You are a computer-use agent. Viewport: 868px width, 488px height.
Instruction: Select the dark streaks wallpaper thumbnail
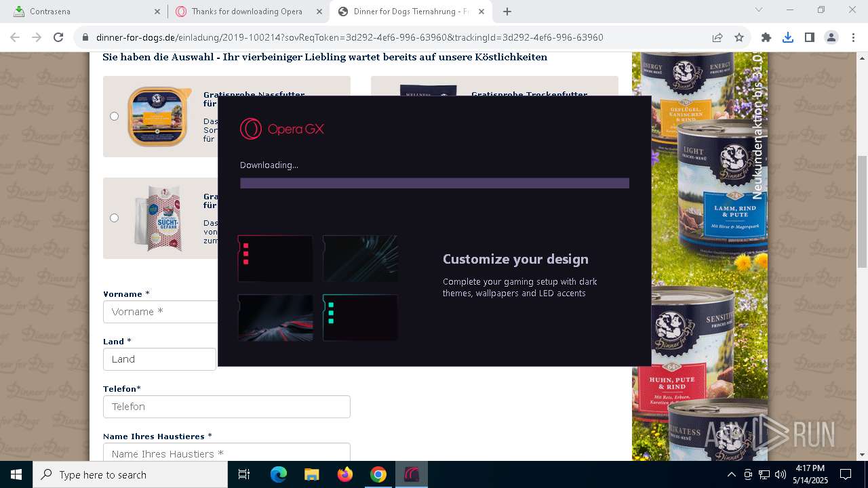click(360, 258)
